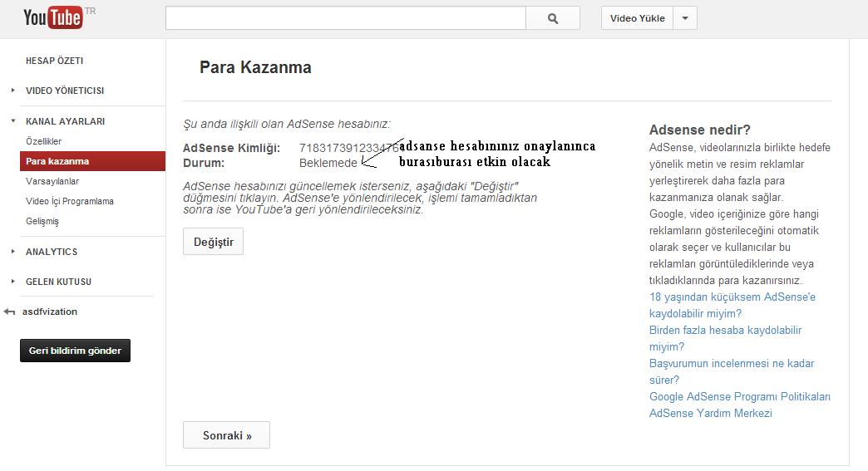Return to asdfvization channel
Screen dimensions: 868x471
tap(50, 312)
